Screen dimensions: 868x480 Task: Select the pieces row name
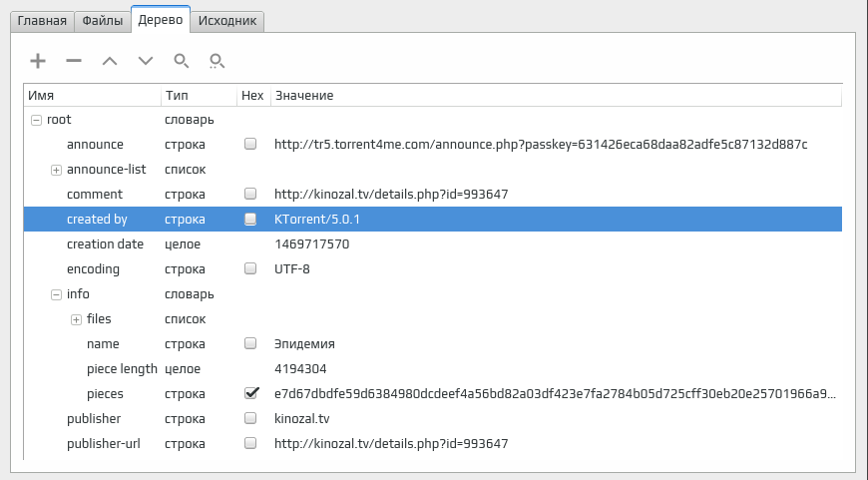(105, 393)
